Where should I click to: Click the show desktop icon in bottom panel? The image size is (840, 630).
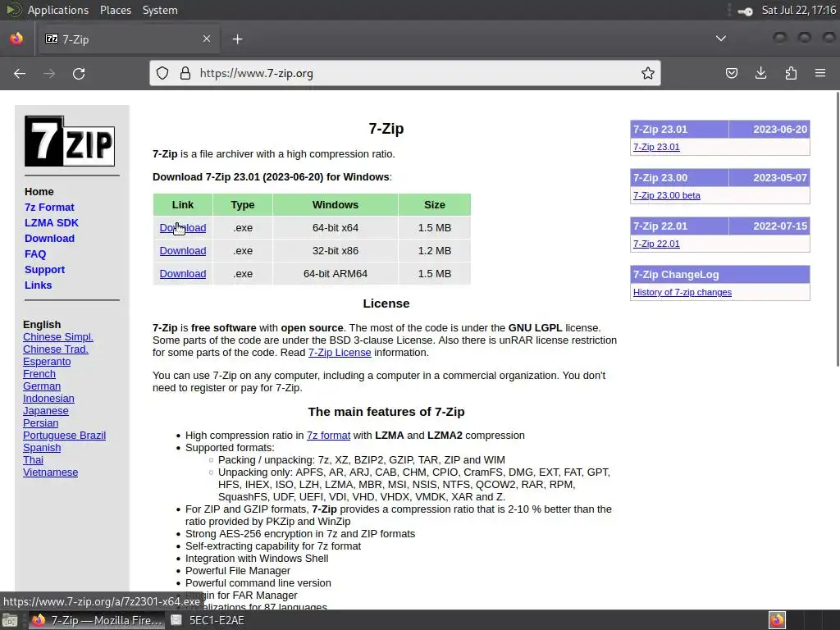[10, 620]
